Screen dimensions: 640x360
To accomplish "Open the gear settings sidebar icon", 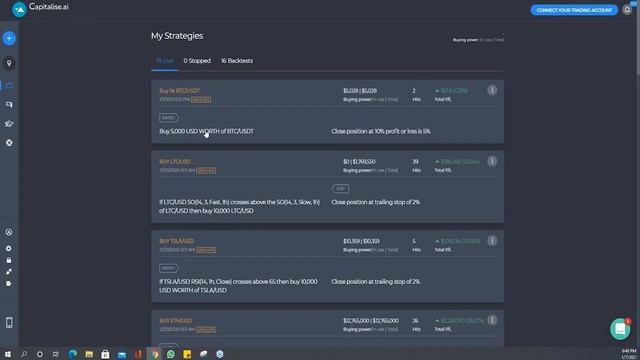I will tap(9, 248).
